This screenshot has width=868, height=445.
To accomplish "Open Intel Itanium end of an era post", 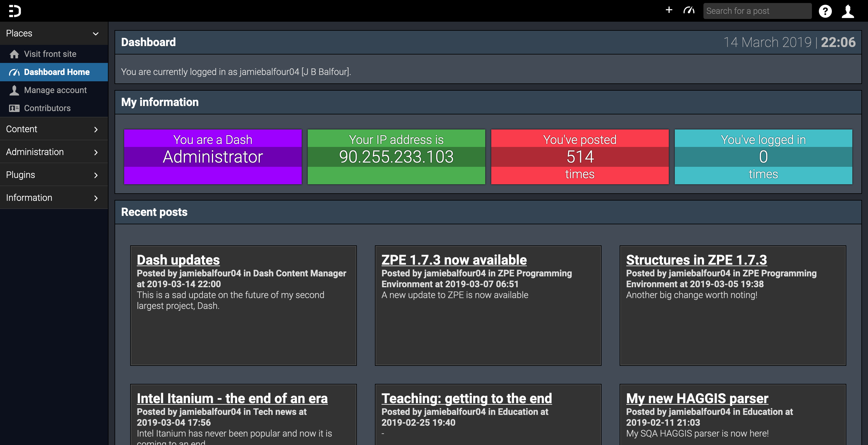I will 232,398.
